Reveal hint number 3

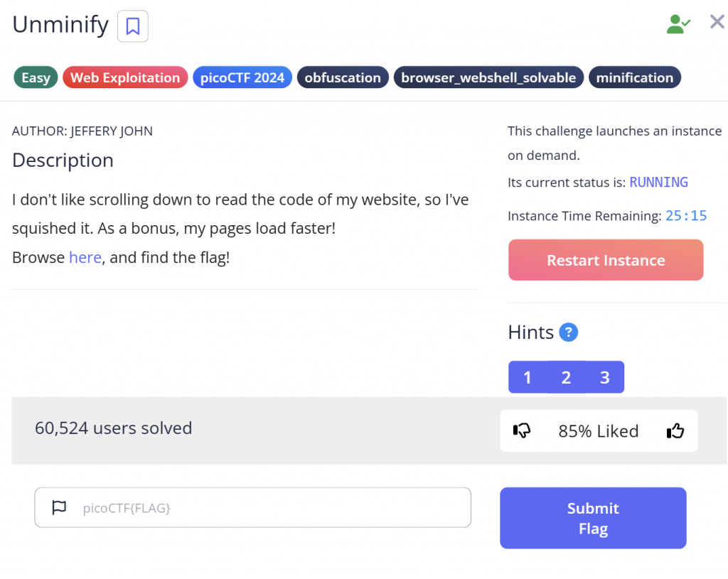coord(605,377)
